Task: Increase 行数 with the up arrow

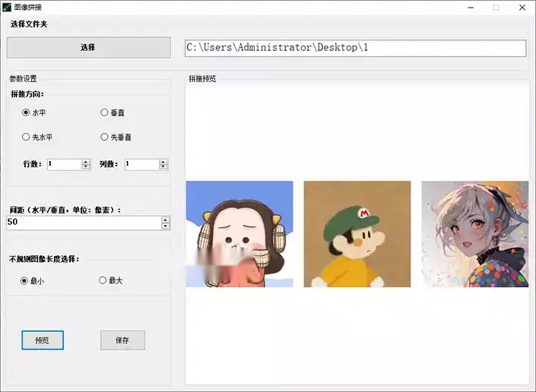Action: click(86, 161)
